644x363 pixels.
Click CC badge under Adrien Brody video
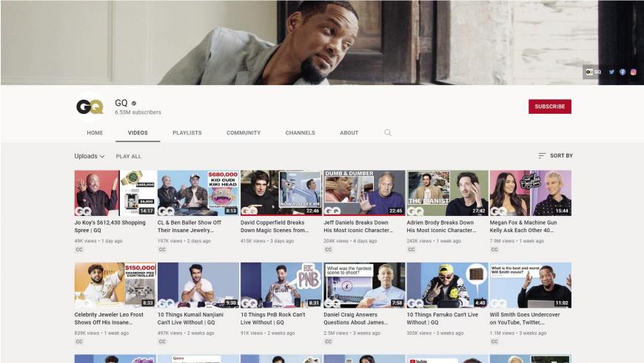pyautogui.click(x=411, y=249)
